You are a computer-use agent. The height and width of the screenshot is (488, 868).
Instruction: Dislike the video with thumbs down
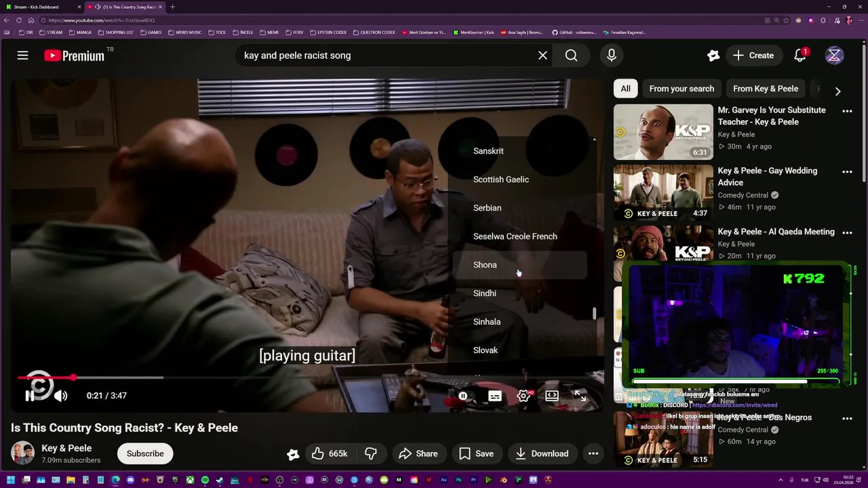[371, 453]
